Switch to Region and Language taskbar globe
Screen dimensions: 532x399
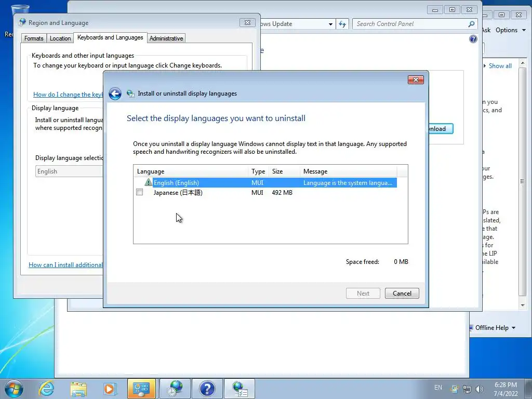(x=175, y=389)
